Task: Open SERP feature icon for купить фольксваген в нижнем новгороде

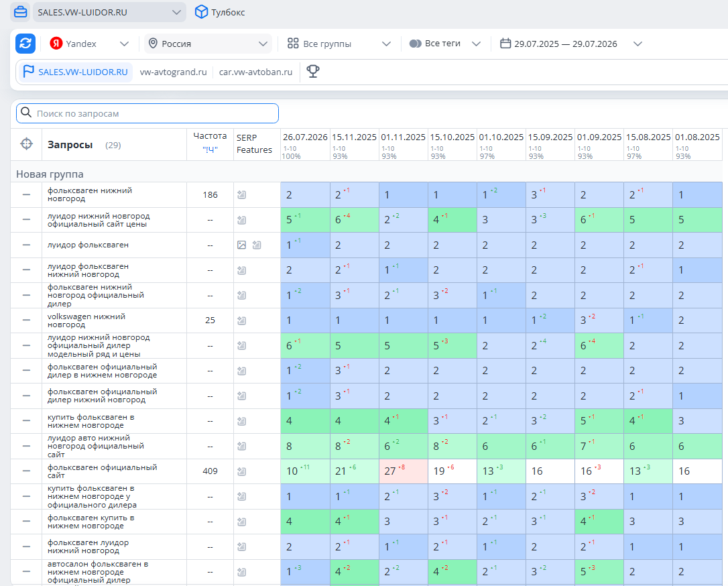Action: coord(241,421)
